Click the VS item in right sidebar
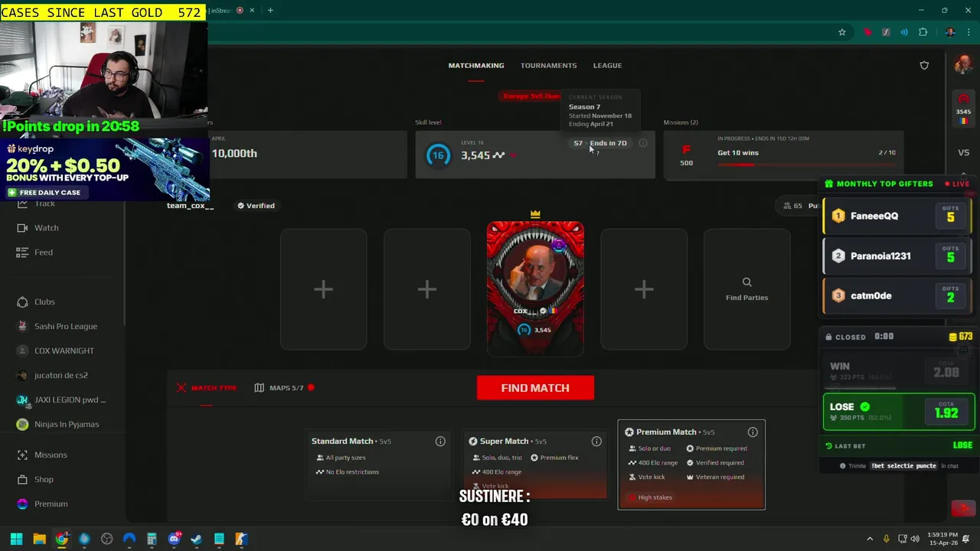980x551 pixels. [x=963, y=153]
